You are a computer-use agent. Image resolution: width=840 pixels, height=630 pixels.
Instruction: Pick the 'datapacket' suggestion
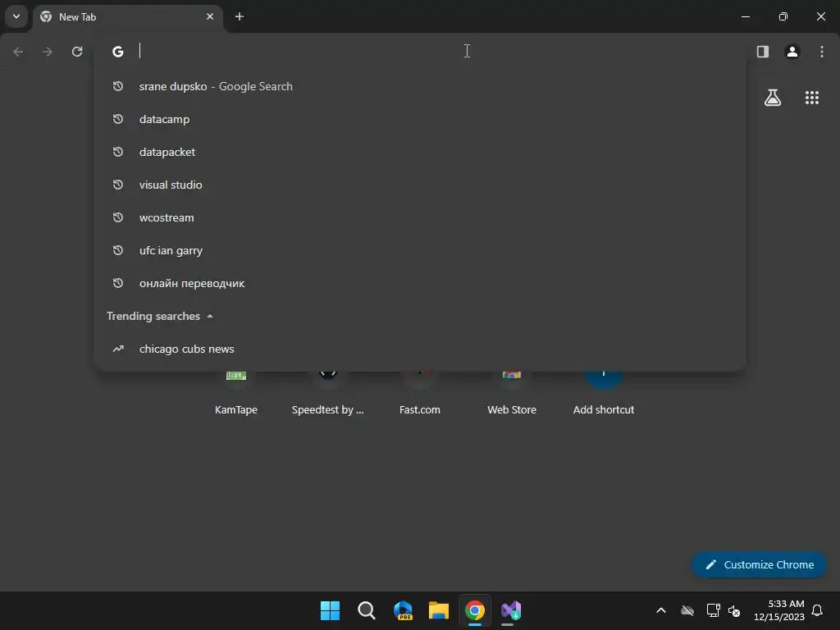[420, 152]
